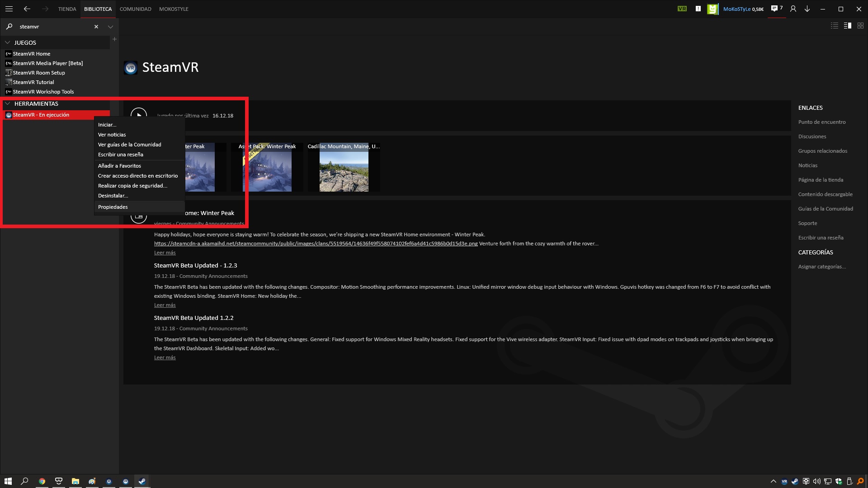Switch to list view mode
The height and width of the screenshot is (488, 868).
point(835,26)
